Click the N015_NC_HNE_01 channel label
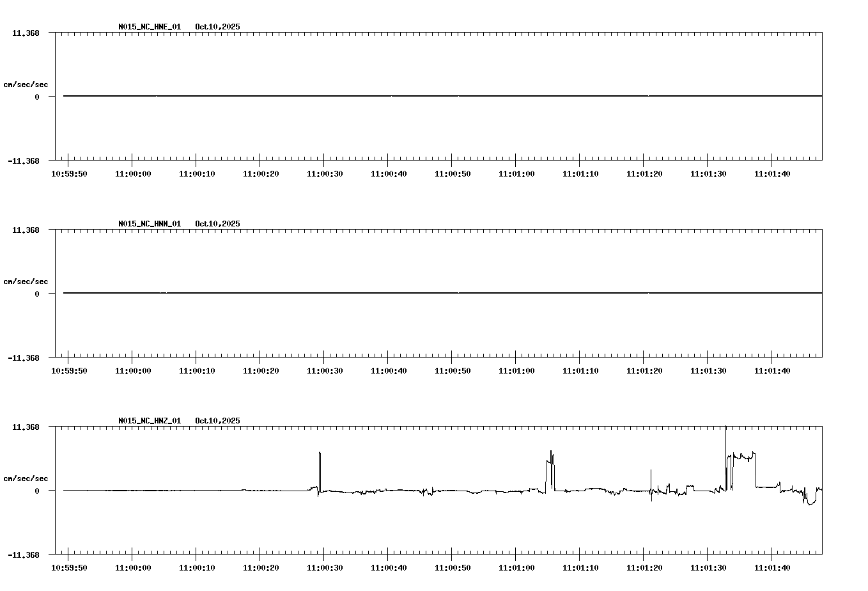The height and width of the screenshot is (591, 868). (149, 27)
